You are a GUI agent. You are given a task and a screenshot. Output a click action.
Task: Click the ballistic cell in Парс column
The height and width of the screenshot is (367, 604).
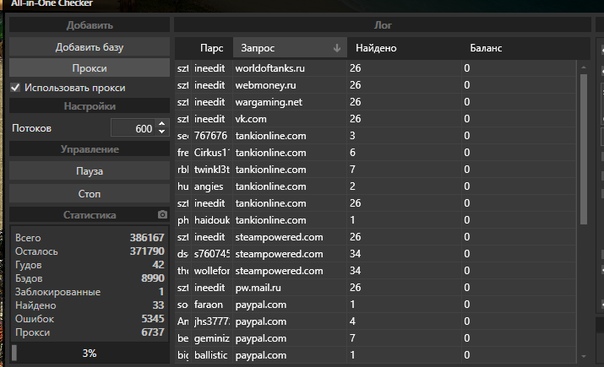[211, 355]
